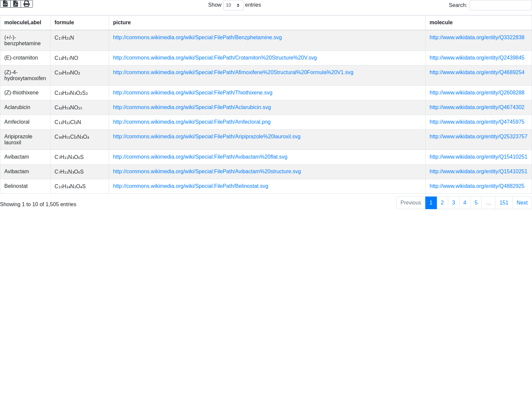
Task: Jump to last page 151
Action: (x=504, y=203)
